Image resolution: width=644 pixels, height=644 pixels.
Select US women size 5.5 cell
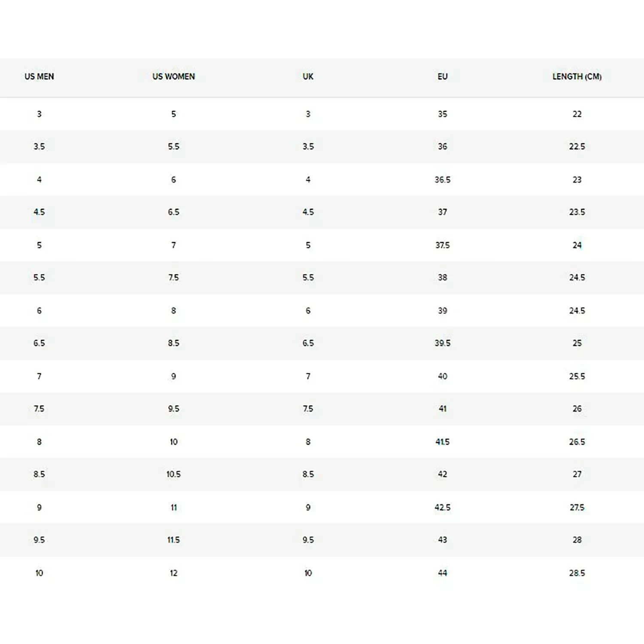[173, 146]
